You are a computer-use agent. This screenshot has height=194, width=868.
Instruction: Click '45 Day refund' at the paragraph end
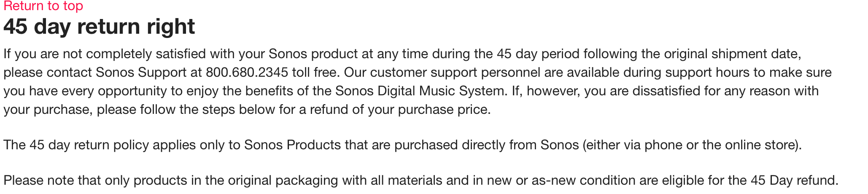[793, 181]
